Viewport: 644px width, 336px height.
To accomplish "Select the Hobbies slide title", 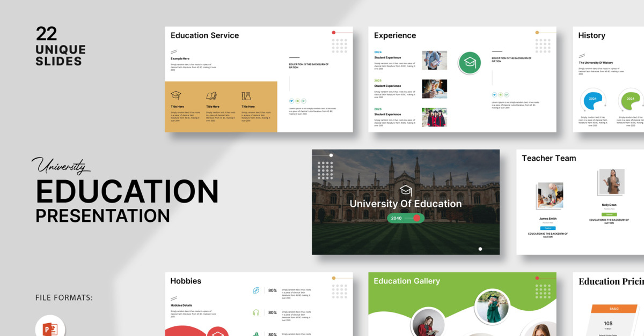I will 186,281.
